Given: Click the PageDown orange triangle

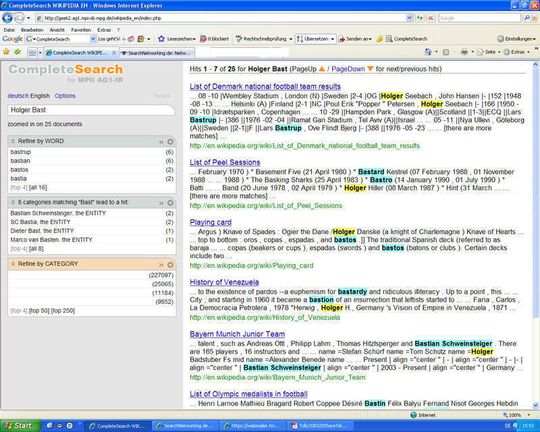Looking at the screenshot, I should [x=370, y=69].
